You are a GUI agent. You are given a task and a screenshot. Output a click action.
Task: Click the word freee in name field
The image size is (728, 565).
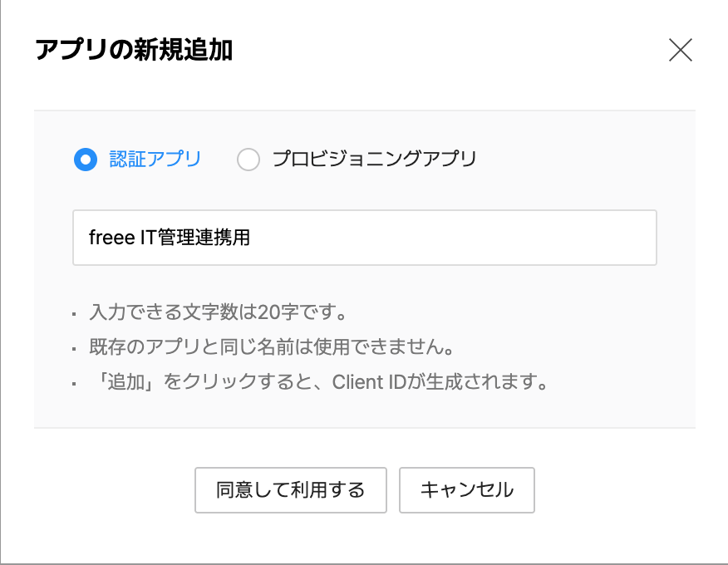click(110, 238)
